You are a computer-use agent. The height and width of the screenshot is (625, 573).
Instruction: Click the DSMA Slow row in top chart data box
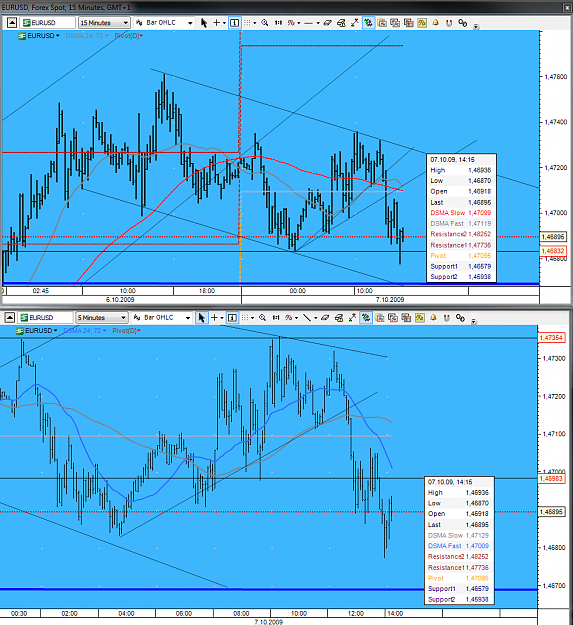[461, 213]
